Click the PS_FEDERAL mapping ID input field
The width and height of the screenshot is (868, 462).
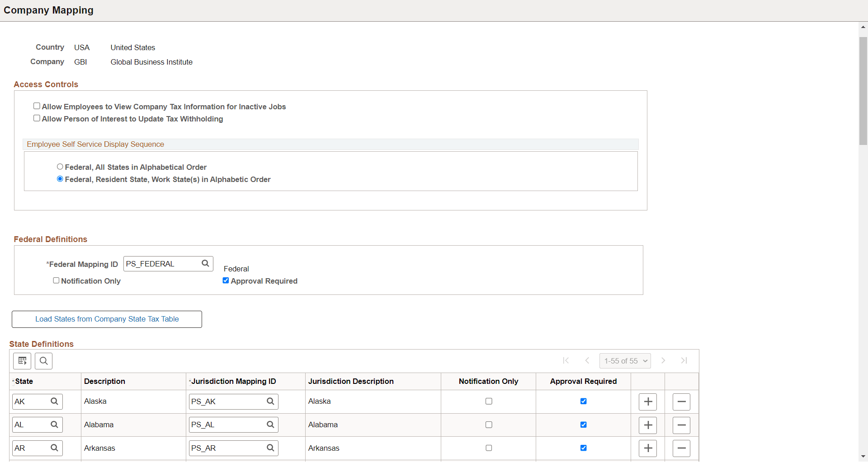[162, 264]
